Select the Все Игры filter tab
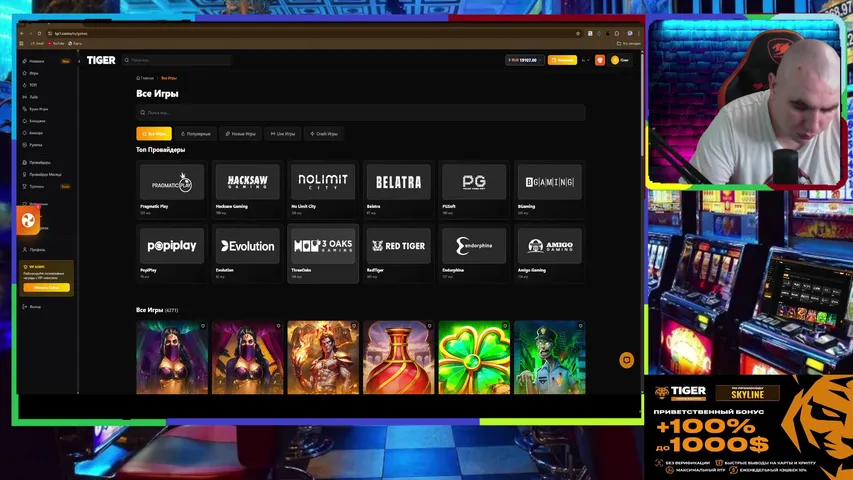Viewport: 853px width, 480px height. (x=154, y=133)
